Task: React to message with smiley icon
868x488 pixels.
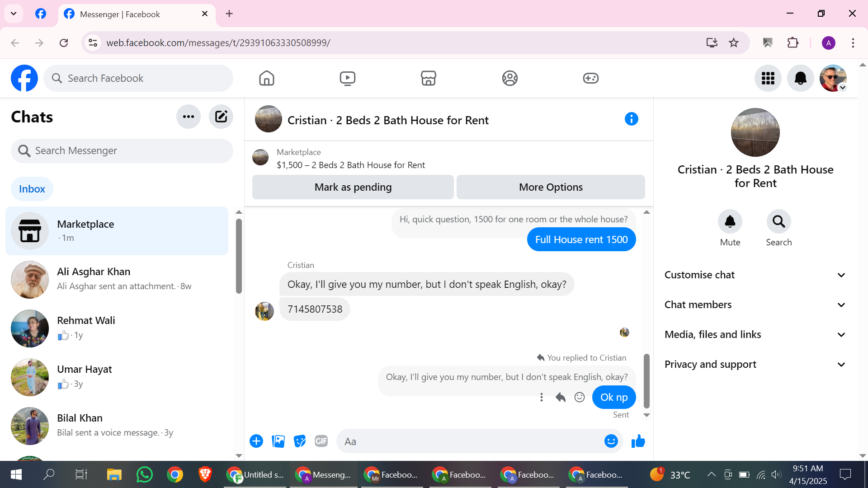Action: (580, 397)
